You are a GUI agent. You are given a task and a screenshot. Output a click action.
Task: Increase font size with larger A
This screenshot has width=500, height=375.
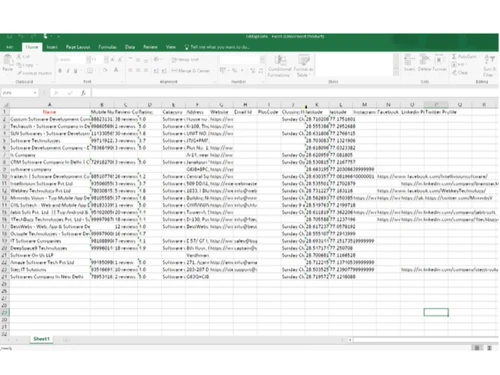[112, 60]
